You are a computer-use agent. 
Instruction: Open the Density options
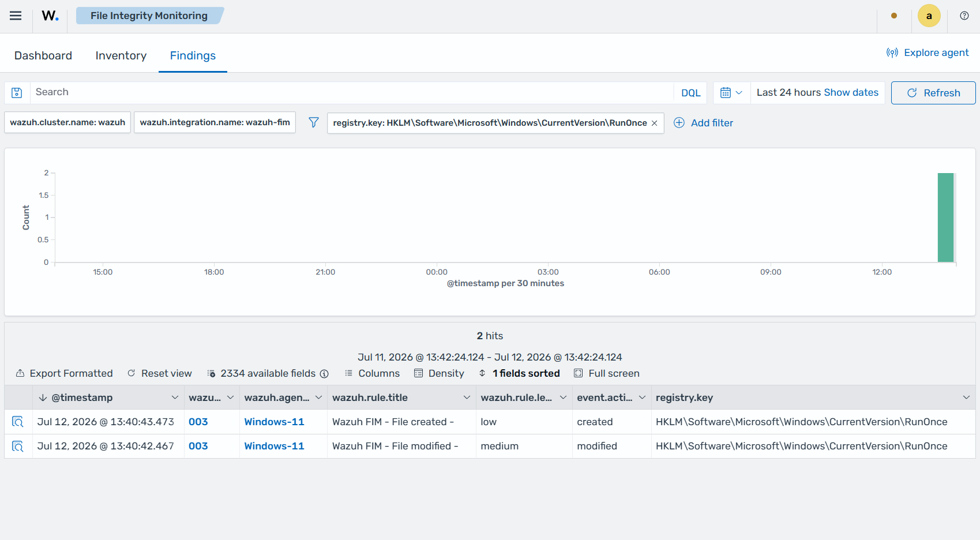coord(439,373)
